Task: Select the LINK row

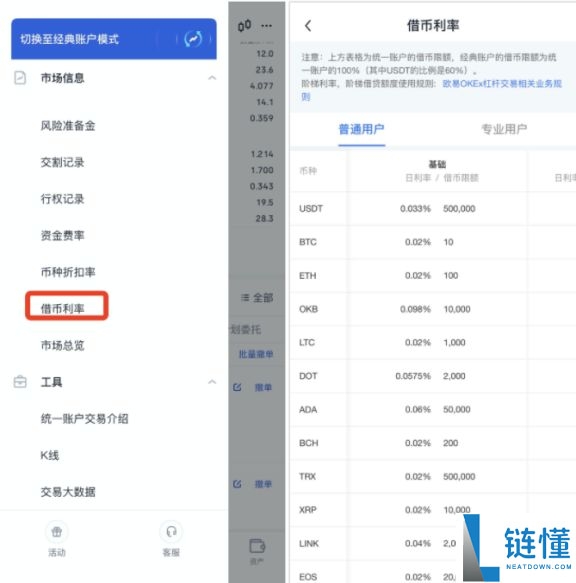Action: tap(433, 544)
